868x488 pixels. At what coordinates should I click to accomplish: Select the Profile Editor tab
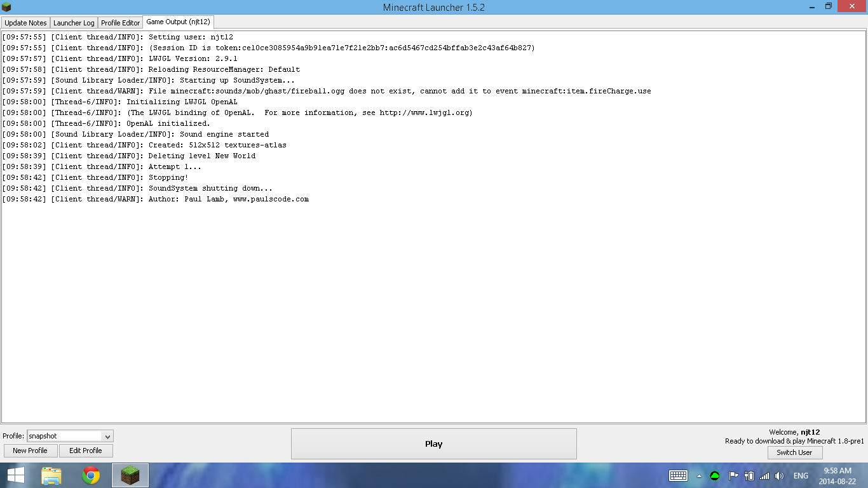tap(121, 23)
